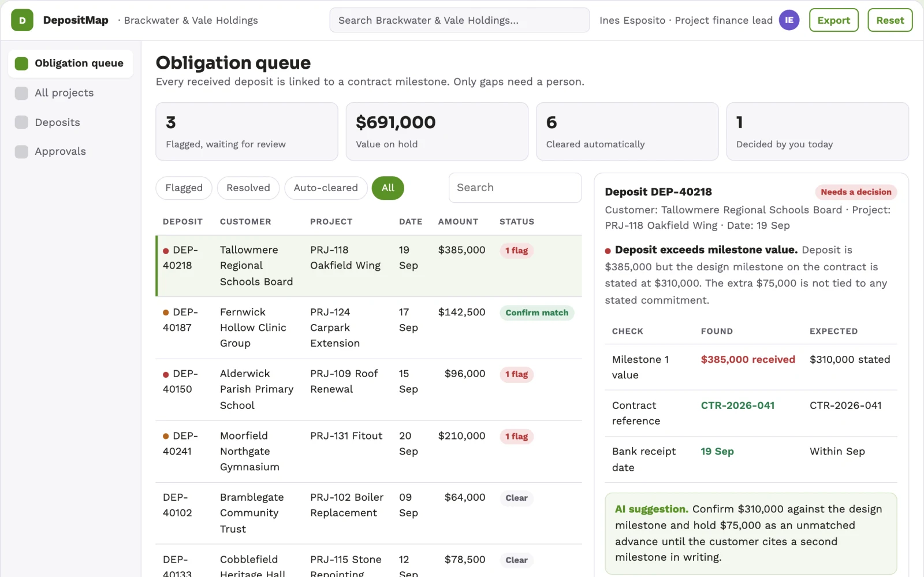Click the All projects sidebar icon
The height and width of the screenshot is (577, 924).
(x=21, y=93)
